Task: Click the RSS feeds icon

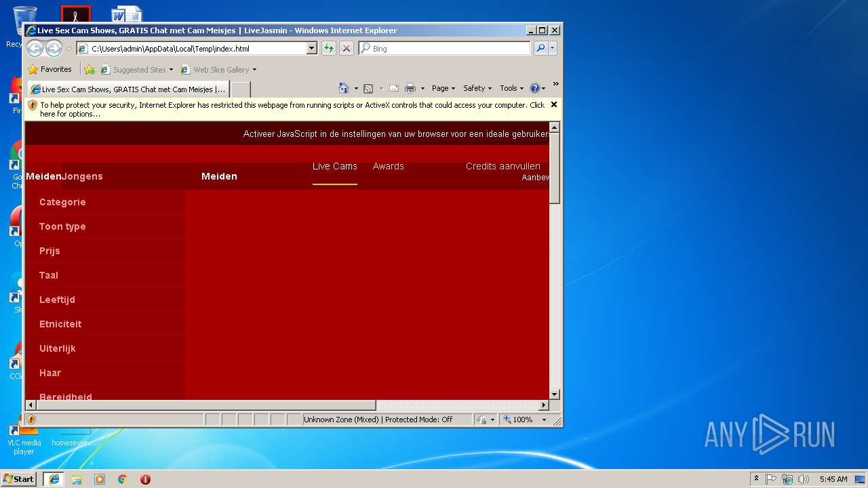Action: pyautogui.click(x=368, y=88)
